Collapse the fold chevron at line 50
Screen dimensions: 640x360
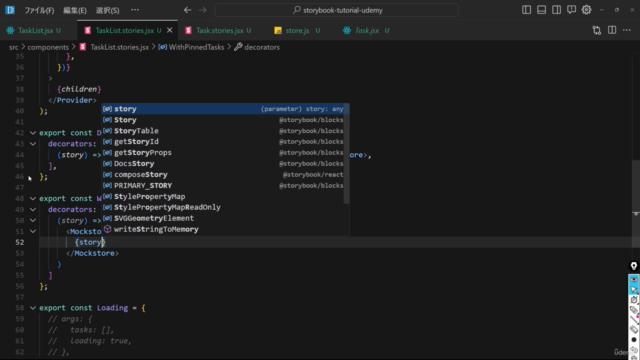pos(33,220)
